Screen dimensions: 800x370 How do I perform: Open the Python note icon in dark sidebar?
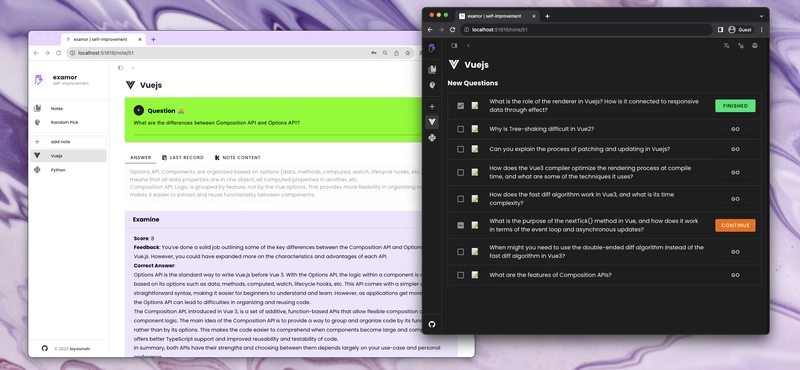coord(432,137)
